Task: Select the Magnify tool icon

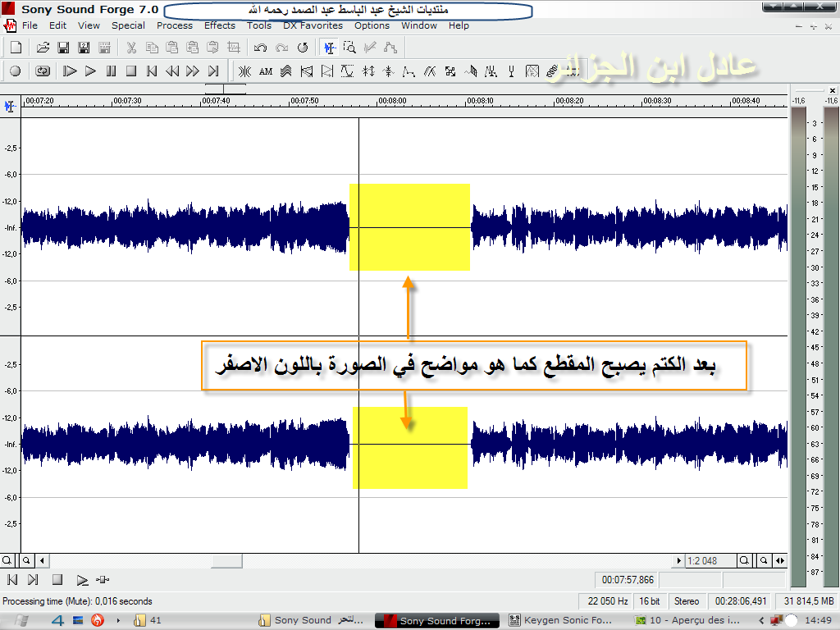Action: tap(349, 48)
